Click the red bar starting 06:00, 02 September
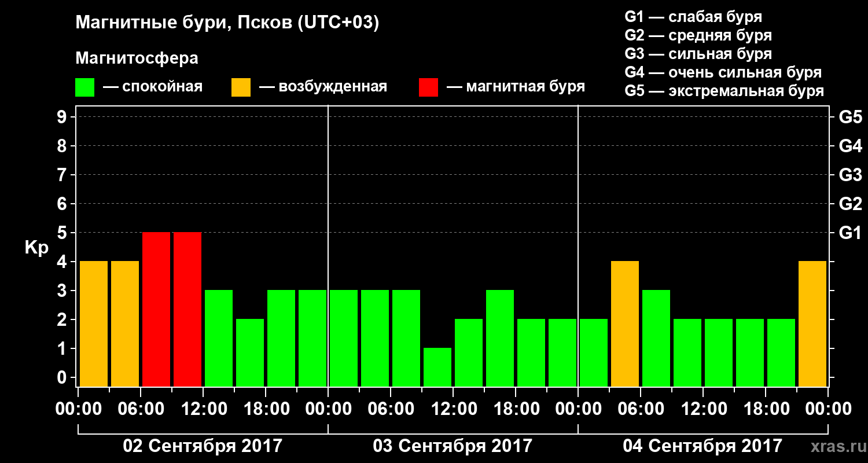This screenshot has height=463, width=868. 156,309
